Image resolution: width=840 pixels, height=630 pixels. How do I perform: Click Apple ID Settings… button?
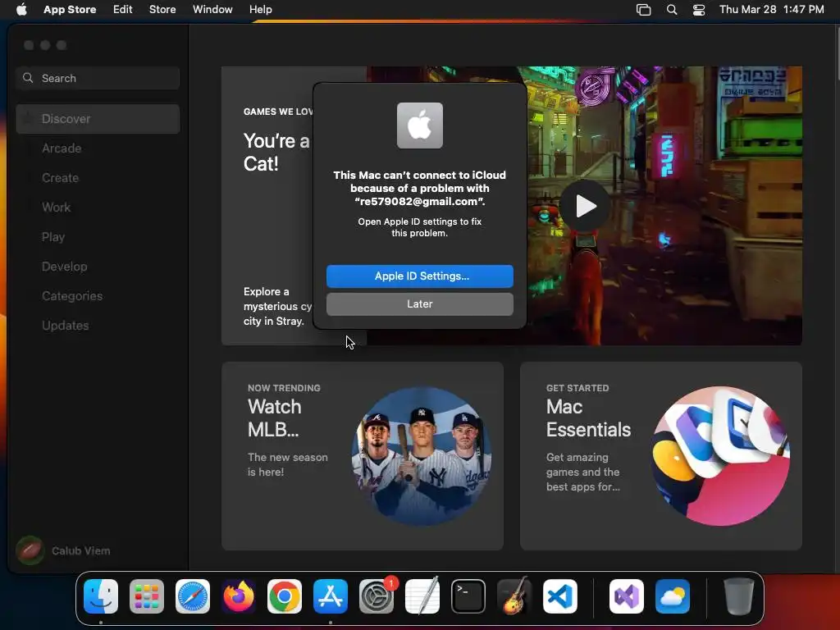(x=420, y=276)
